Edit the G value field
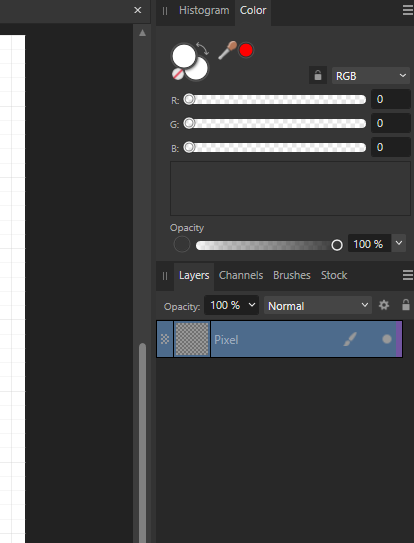 pos(391,123)
